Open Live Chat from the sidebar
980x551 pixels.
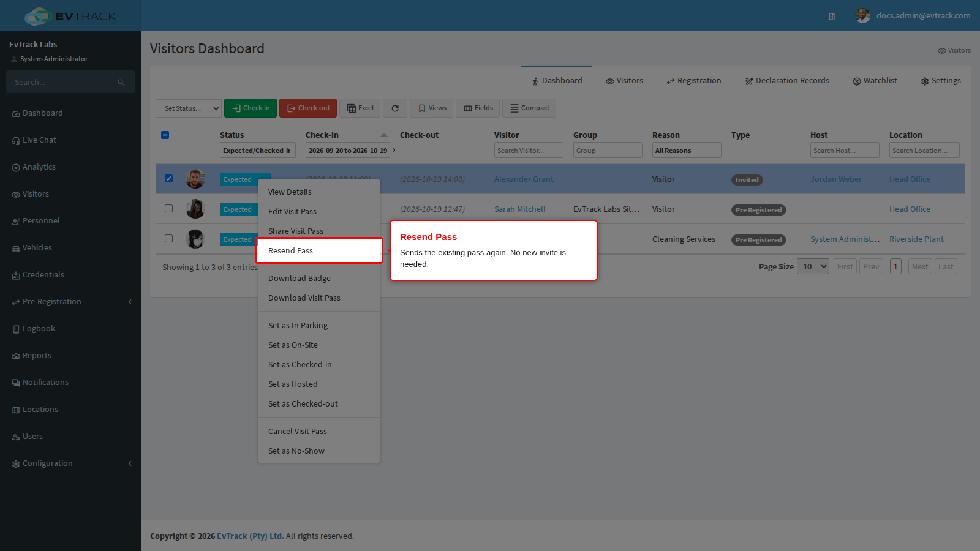click(x=39, y=140)
